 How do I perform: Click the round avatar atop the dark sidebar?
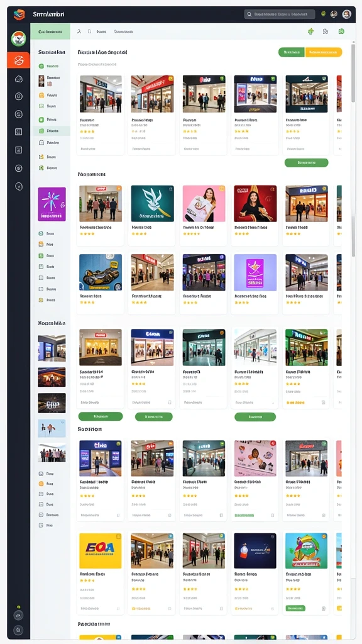tap(18, 38)
